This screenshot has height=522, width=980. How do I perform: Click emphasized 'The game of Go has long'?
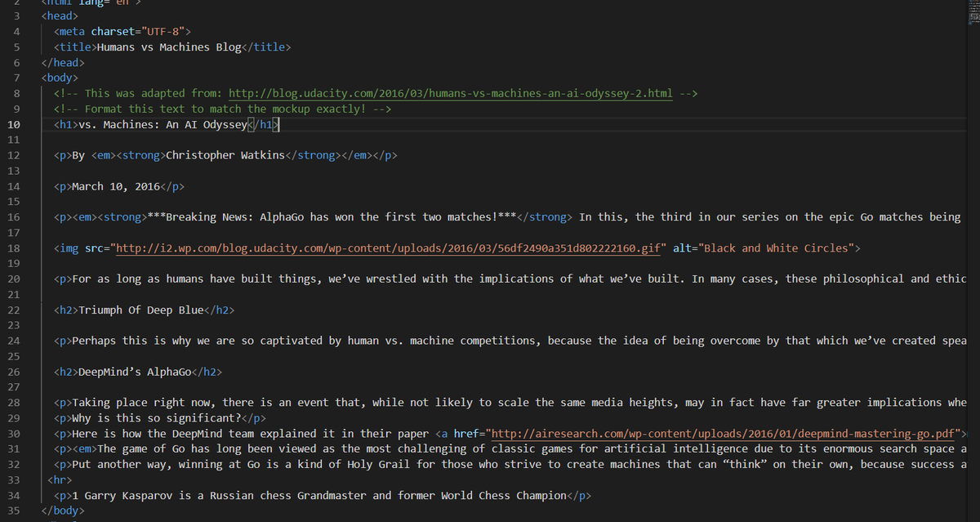[x=169, y=448]
